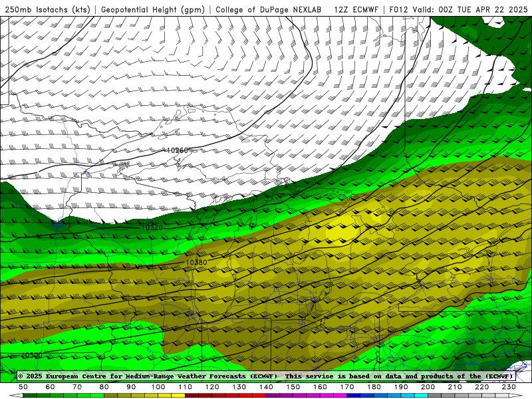Click the darkest green swatch right of 50
Screen dimensions: 532x399
[30, 396]
